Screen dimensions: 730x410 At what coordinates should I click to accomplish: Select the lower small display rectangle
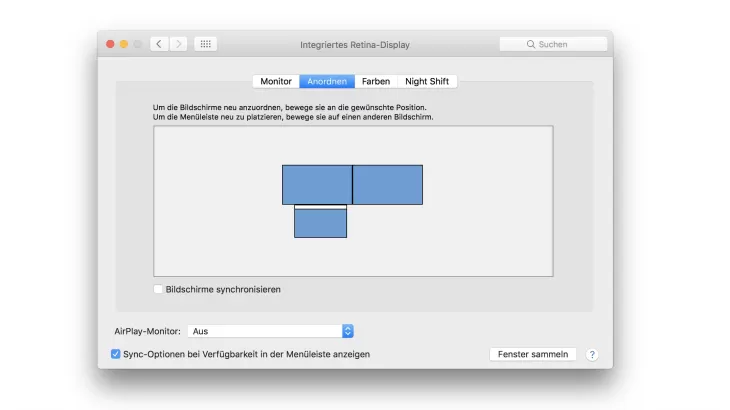click(x=320, y=223)
